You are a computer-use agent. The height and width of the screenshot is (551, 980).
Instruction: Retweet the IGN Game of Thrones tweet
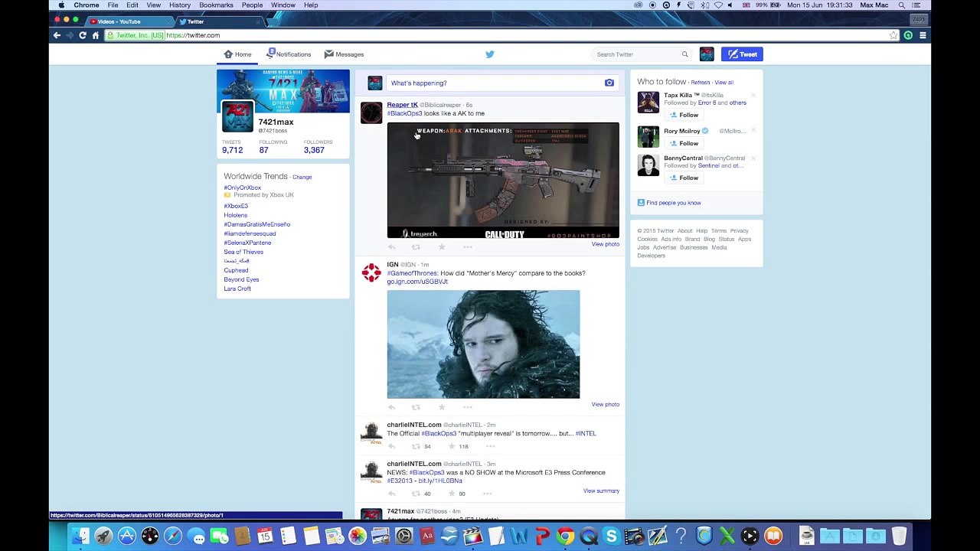416,407
